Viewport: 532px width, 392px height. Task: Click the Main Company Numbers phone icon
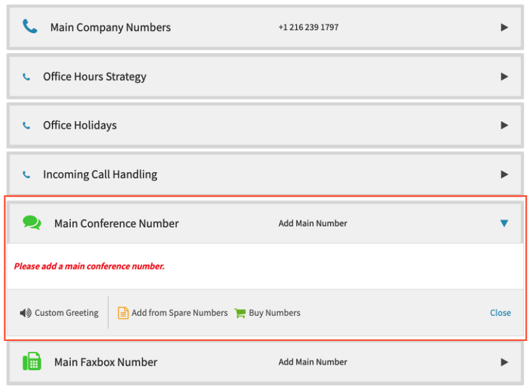(x=30, y=27)
